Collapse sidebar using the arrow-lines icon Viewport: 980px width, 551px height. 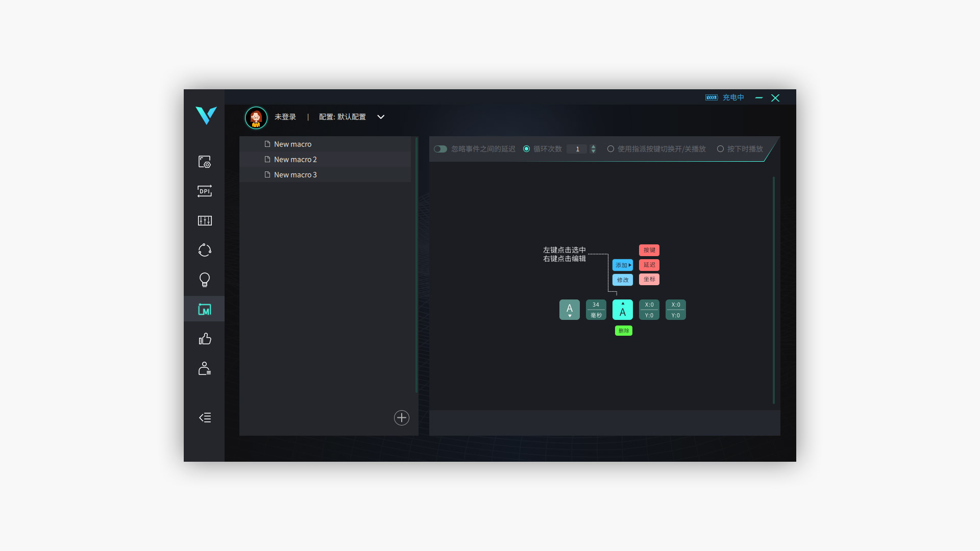pyautogui.click(x=205, y=418)
